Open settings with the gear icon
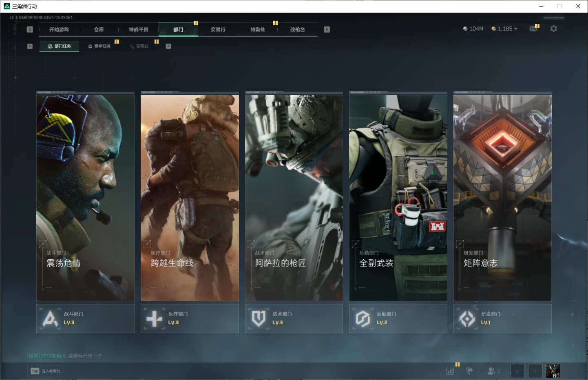Screen dimensions: 588x380 pyautogui.click(x=553, y=29)
